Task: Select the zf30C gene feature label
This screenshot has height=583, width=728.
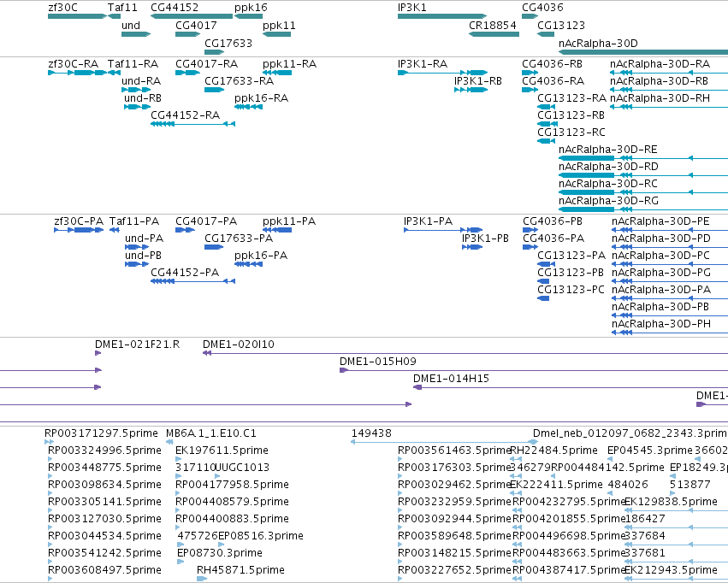Action: [62, 8]
